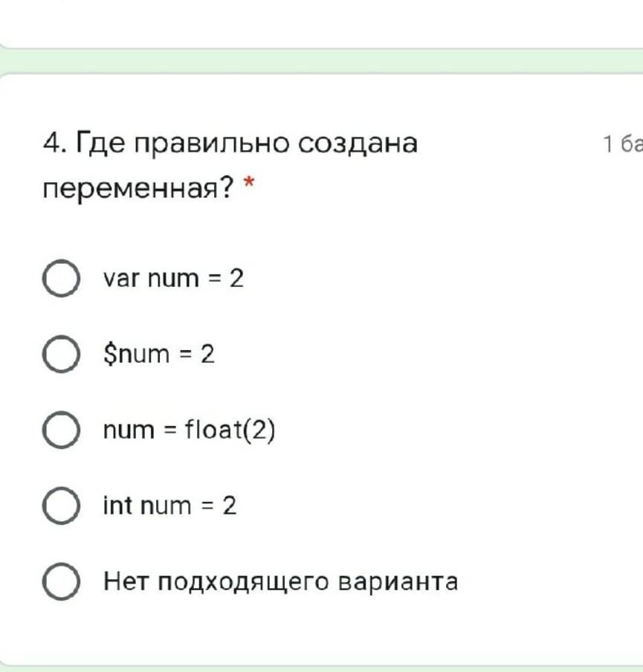The width and height of the screenshot is (643, 672).
Task: Choose the '$num = 2' radio option
Action: click(x=61, y=355)
